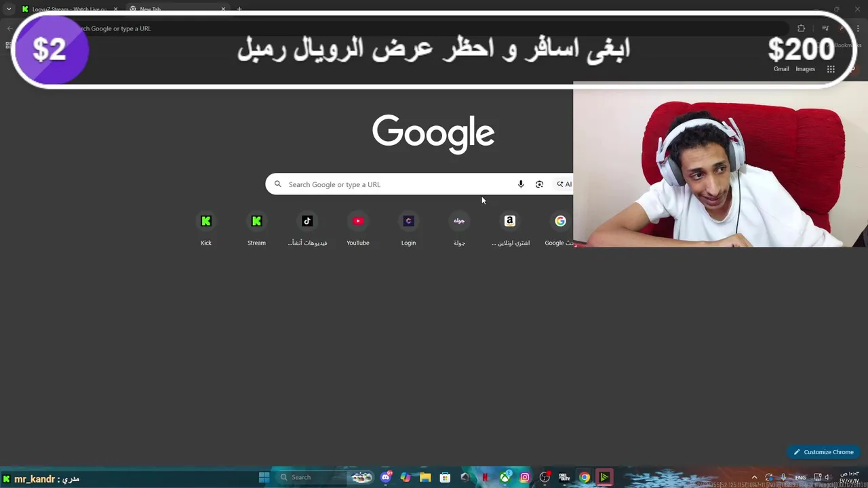This screenshot has height=488, width=868.
Task: Open Xbox app from the taskbar
Action: 505,477
